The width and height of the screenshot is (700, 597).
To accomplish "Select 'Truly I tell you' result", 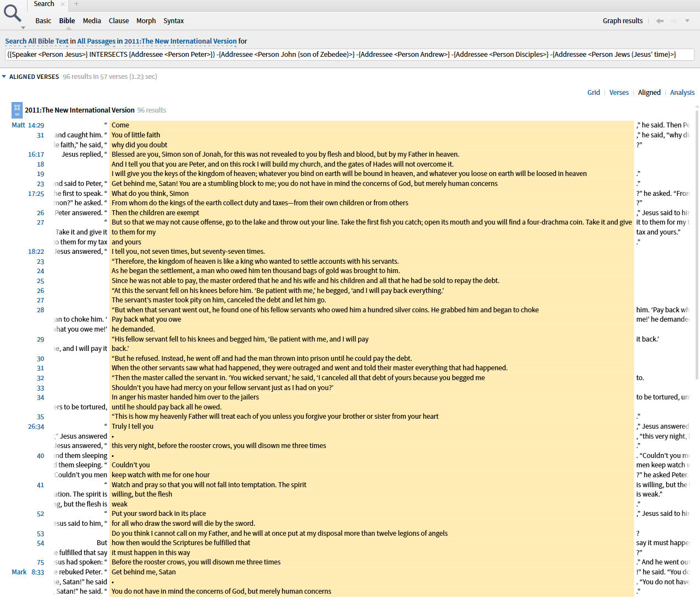I will [132, 427].
